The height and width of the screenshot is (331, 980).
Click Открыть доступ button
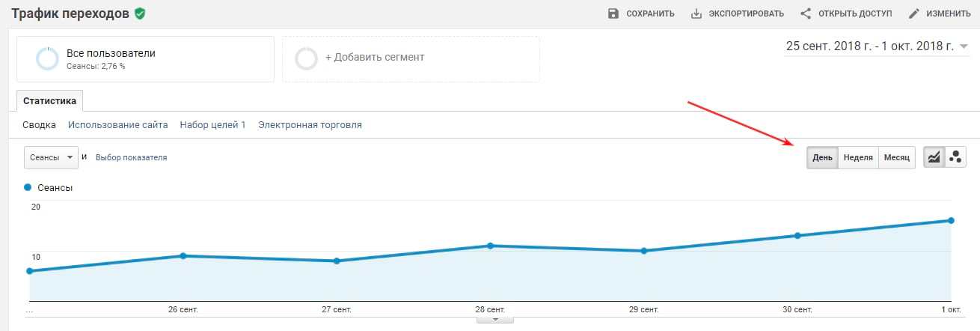845,13
